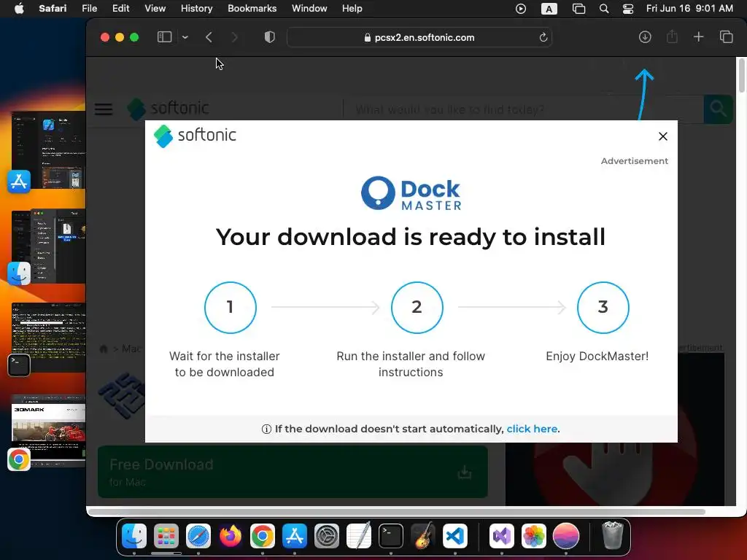Open Launchpad from the Dock
The image size is (747, 560).
coord(166,536)
